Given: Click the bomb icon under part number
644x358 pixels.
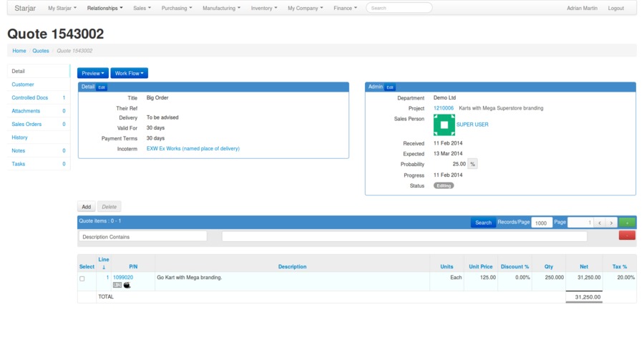Looking at the screenshot, I should 127,285.
